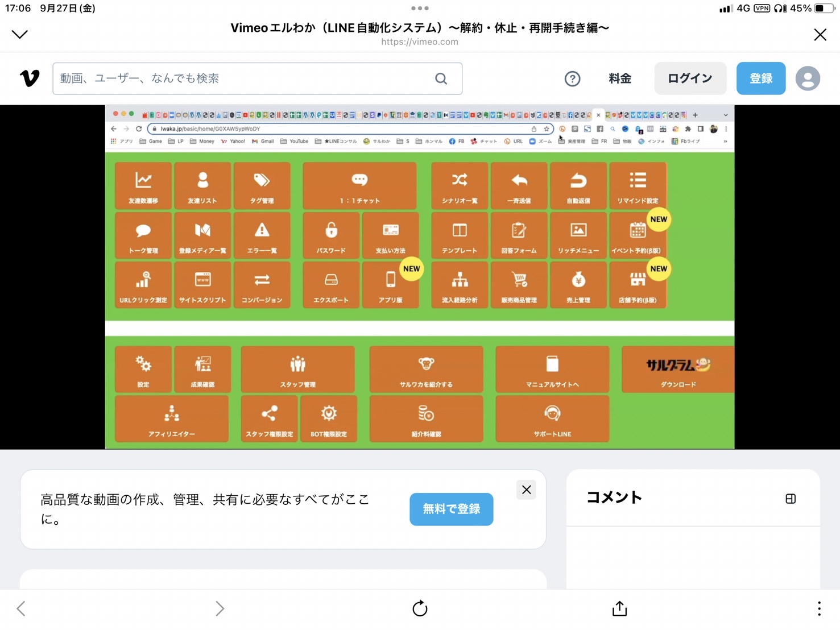Collapse the in-app browser with top-left chevron

pos(20,34)
